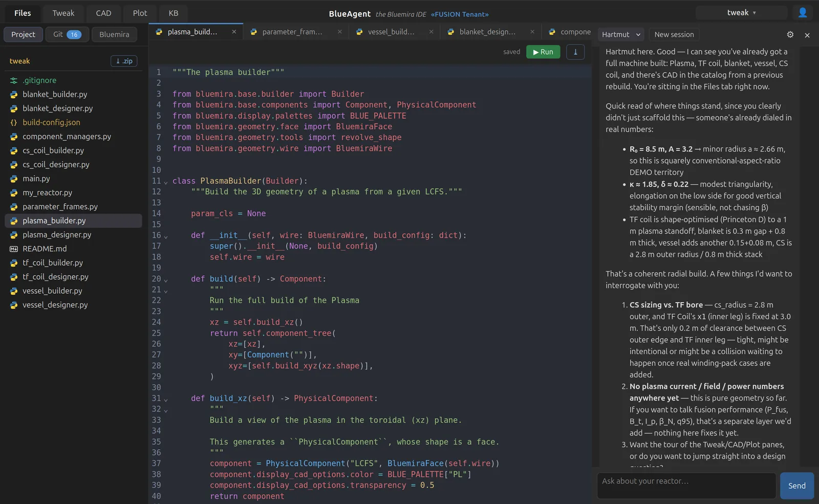Click the user profile icon

[x=803, y=13]
